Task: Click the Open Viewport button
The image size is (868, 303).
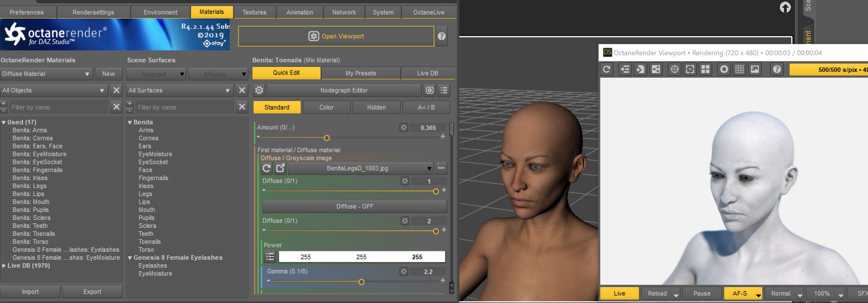Action: (x=336, y=36)
